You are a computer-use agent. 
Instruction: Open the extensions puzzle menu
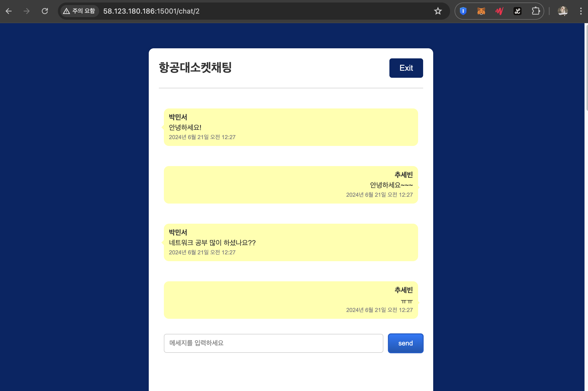(x=535, y=11)
